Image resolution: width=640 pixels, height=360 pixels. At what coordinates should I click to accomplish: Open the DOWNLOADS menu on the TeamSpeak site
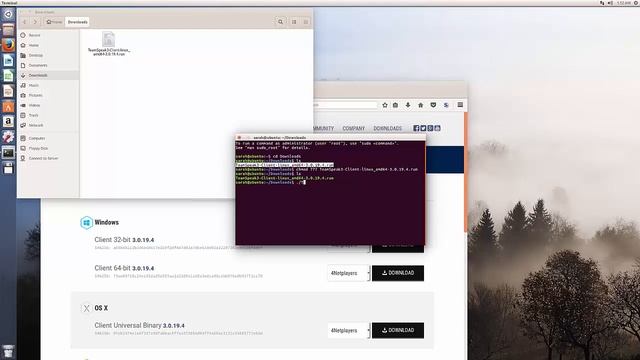click(x=388, y=129)
